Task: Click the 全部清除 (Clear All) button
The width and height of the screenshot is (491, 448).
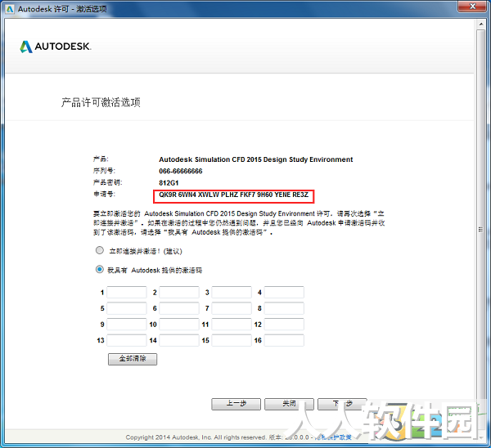Action: [133, 359]
